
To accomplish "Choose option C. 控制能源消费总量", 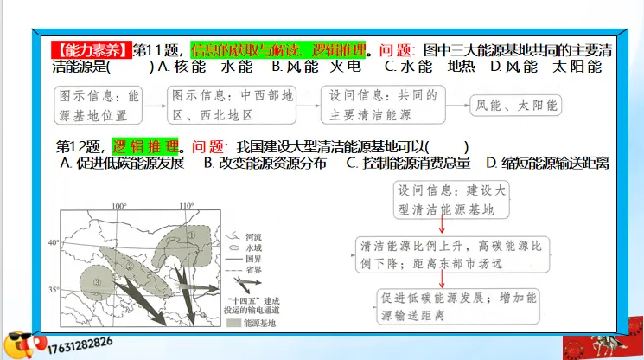I will [408, 164].
